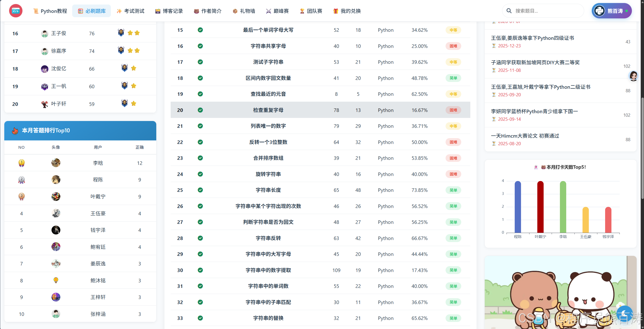Open the 必刷题库 tab

(x=91, y=11)
